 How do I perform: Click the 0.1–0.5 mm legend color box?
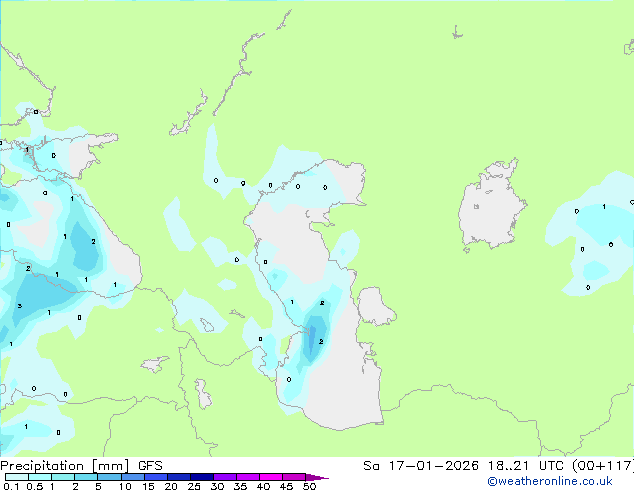(17, 477)
